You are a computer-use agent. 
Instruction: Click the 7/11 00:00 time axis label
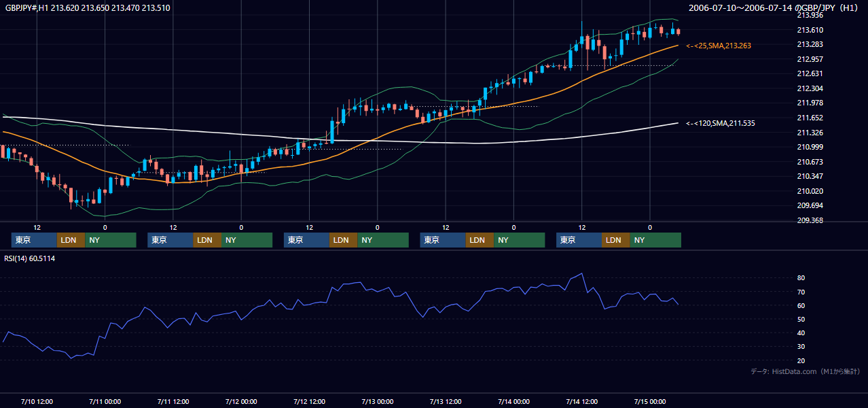105,401
